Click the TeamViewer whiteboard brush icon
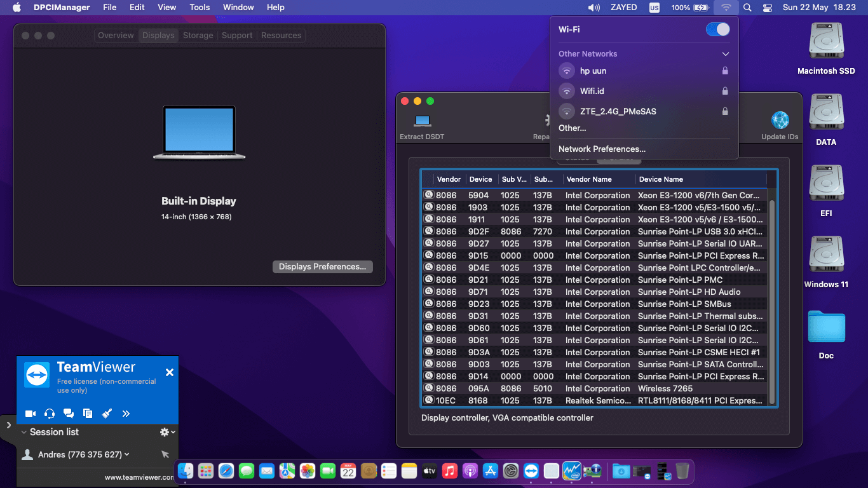The image size is (868, 488). [107, 414]
